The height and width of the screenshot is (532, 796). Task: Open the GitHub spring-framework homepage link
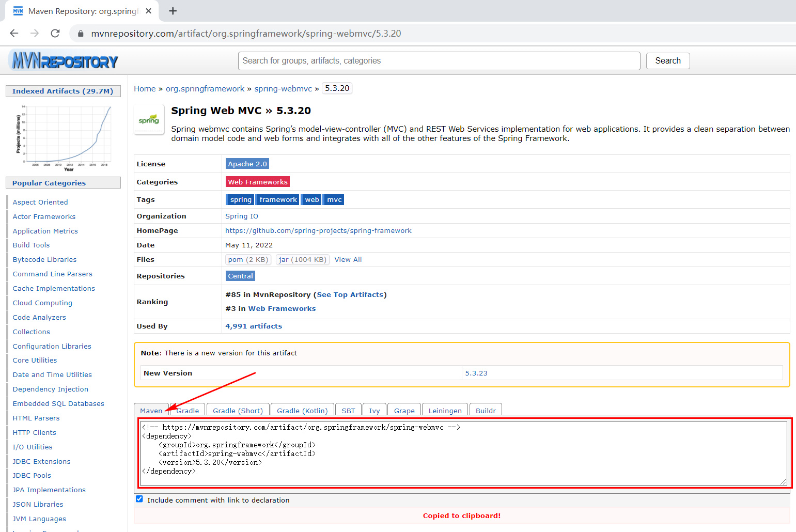(318, 231)
